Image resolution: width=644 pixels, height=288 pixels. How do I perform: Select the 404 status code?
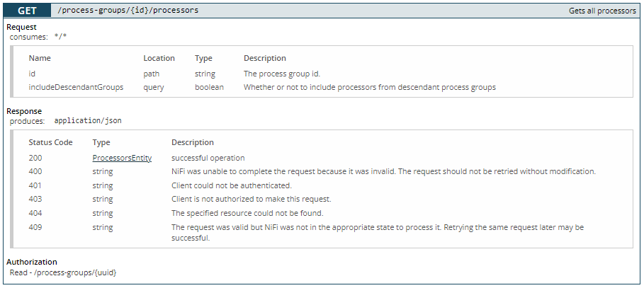click(35, 213)
